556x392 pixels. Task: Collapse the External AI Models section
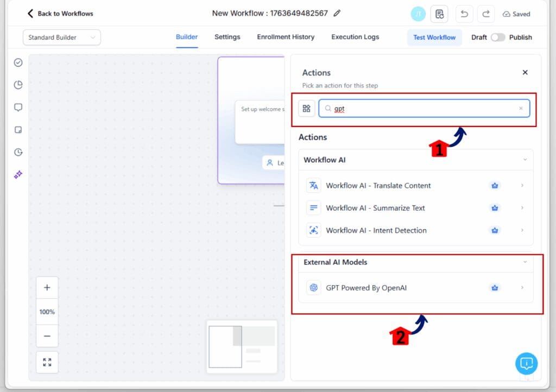tap(525, 262)
